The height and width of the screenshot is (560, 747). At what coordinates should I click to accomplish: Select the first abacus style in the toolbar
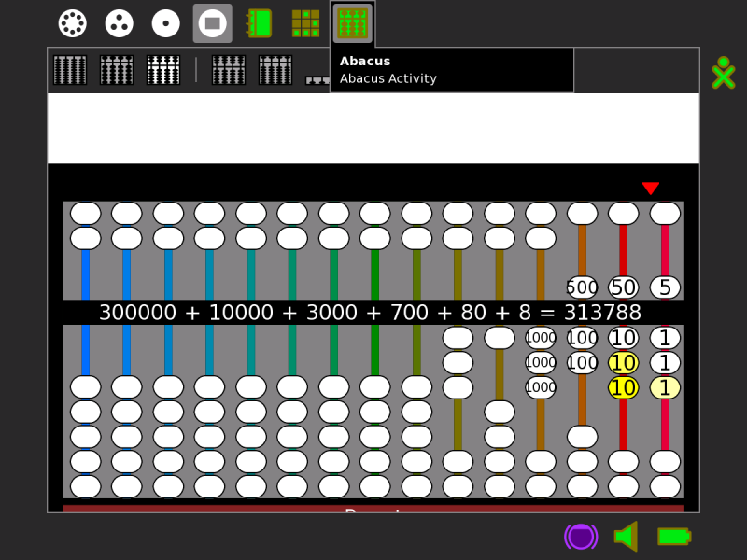pos(70,70)
